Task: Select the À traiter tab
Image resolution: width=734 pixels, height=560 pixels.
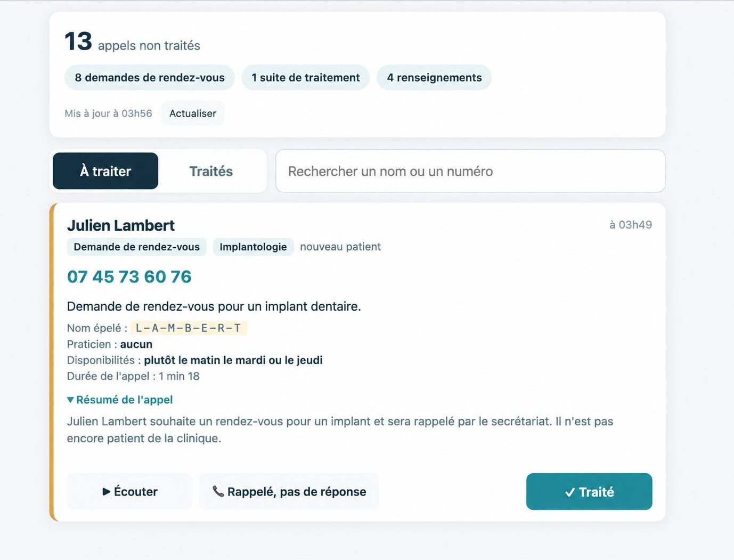Action: [105, 171]
